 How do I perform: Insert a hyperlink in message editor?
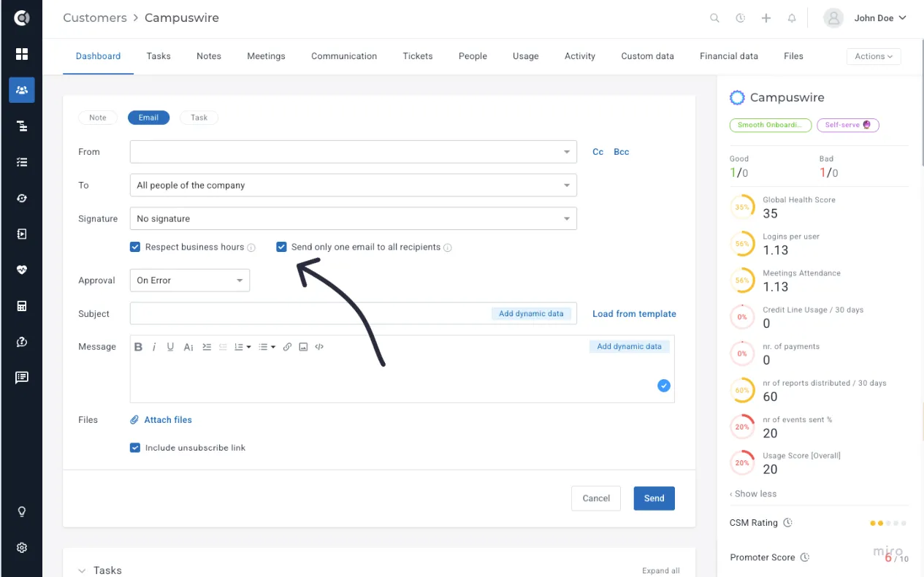287,347
